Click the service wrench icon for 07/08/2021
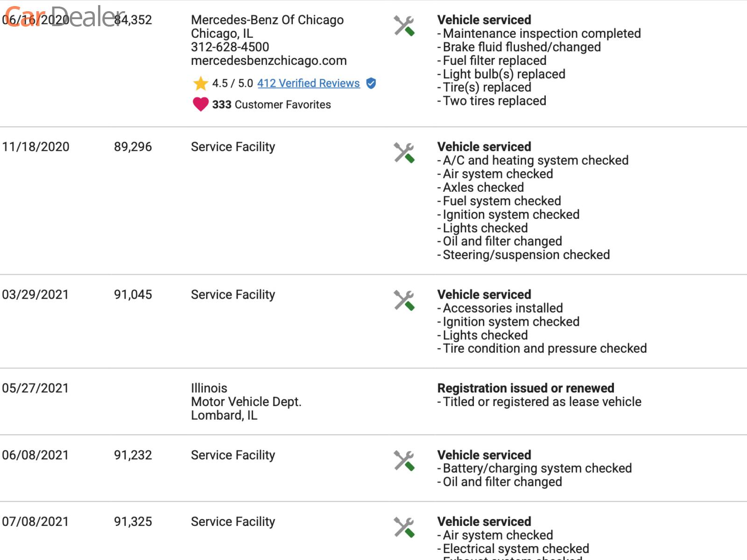The height and width of the screenshot is (560, 747). pos(404,528)
